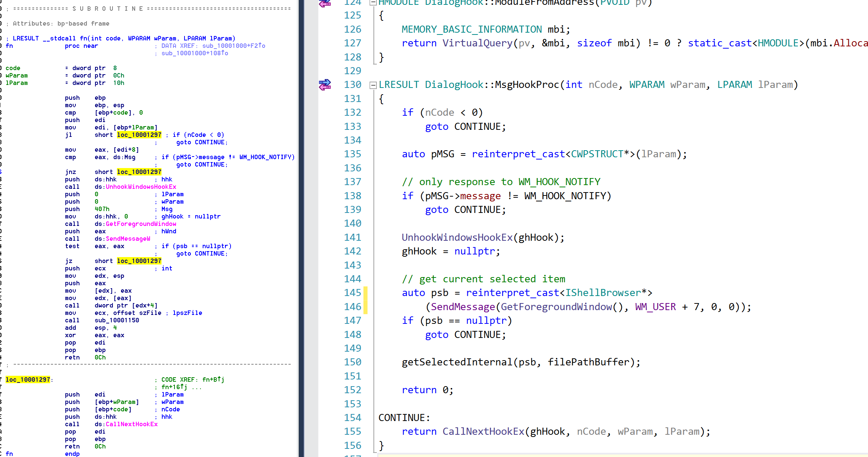Click WM_USER on line 146
This screenshot has height=457, width=868.
(655, 307)
